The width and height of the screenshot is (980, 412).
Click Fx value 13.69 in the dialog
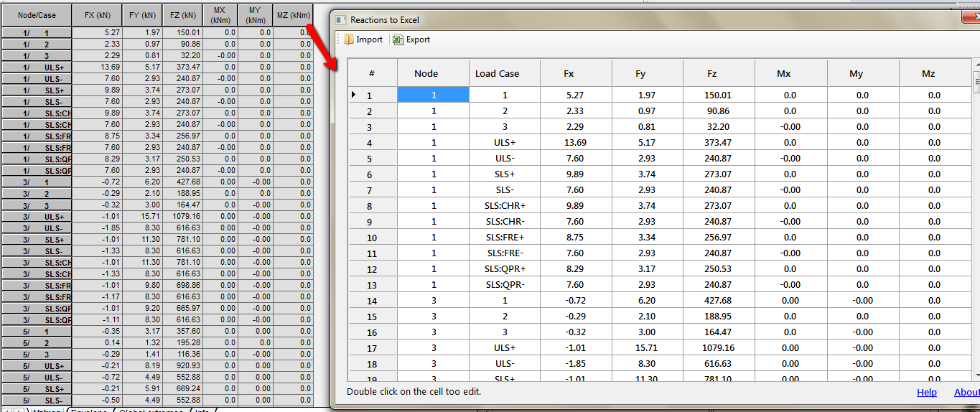(x=576, y=142)
